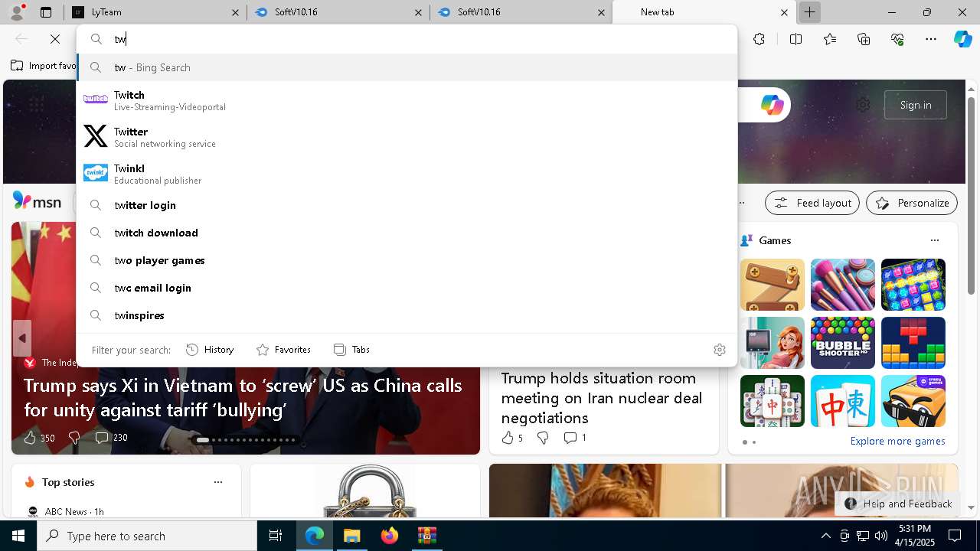Screen dimensions: 980x551
Task: Filter search by History
Action: 210,350
